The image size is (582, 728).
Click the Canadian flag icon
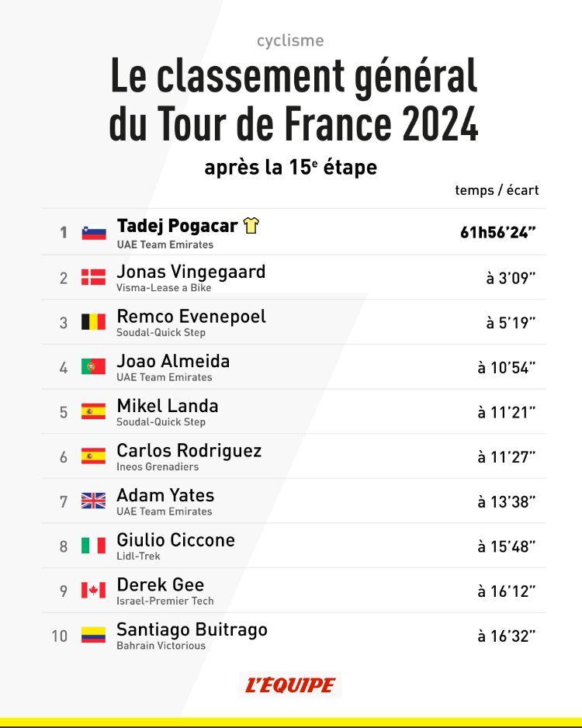coord(94,590)
